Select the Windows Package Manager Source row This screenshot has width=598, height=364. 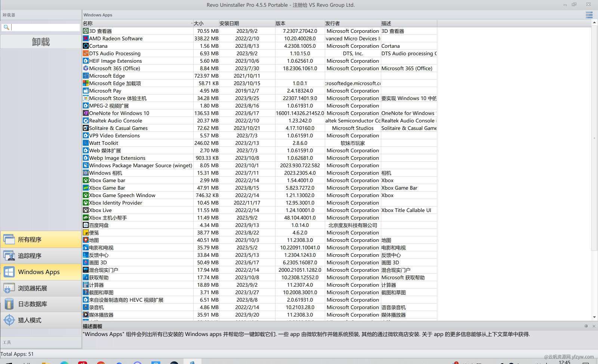(259, 165)
